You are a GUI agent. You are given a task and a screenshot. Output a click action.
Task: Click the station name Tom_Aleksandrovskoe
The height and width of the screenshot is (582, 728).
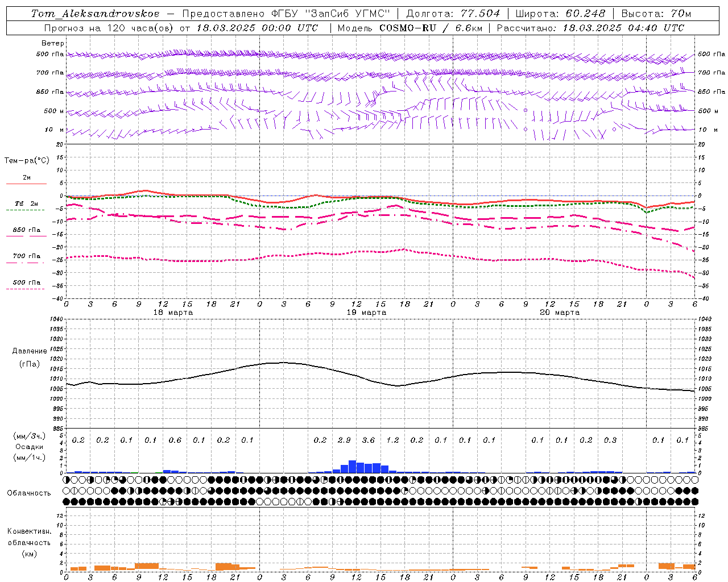95,14
